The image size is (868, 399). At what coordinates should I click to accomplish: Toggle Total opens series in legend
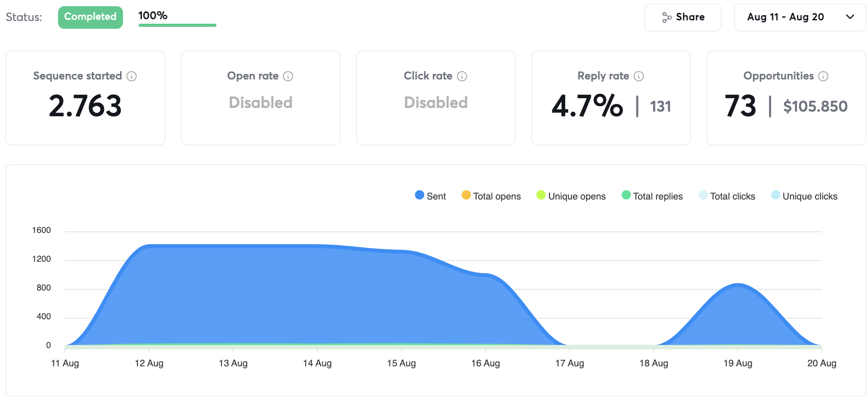coord(491,196)
